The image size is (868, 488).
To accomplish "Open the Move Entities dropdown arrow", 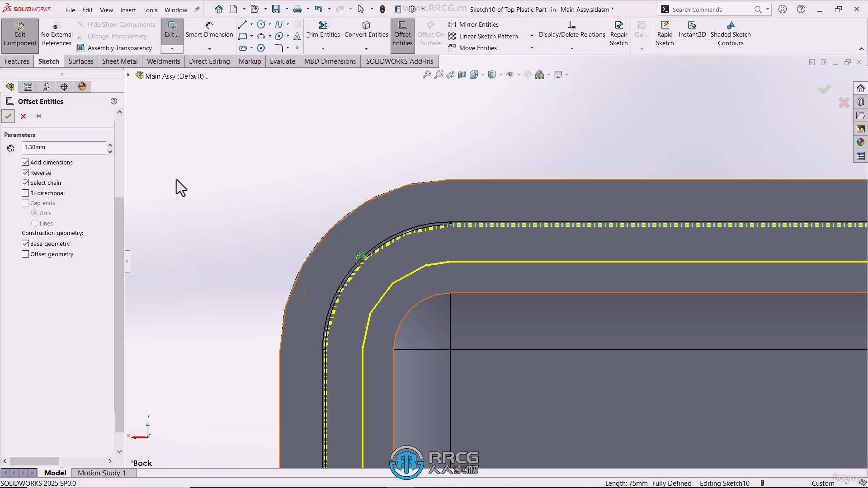I will pyautogui.click(x=532, y=48).
